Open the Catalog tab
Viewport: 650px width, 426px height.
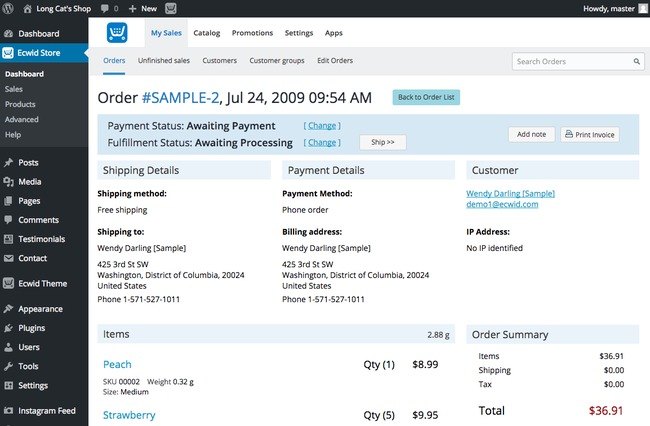click(x=206, y=33)
